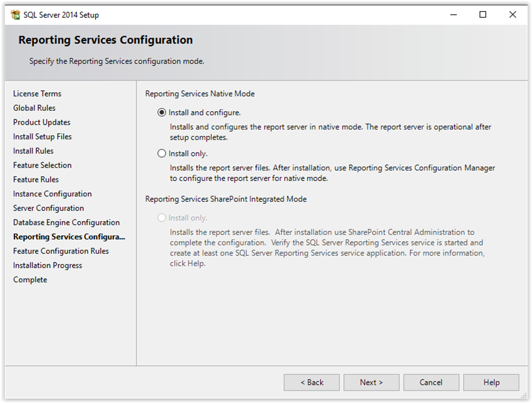This screenshot has width=532, height=403.
Task: Click 'Specify the Reporting Services configuration mode.' text
Action: click(117, 61)
